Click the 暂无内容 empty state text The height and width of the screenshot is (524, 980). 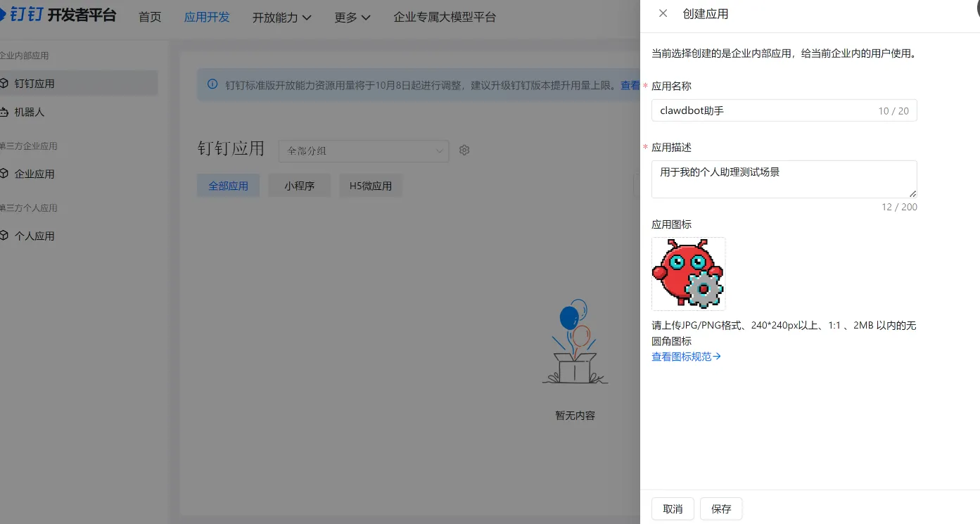(x=575, y=415)
